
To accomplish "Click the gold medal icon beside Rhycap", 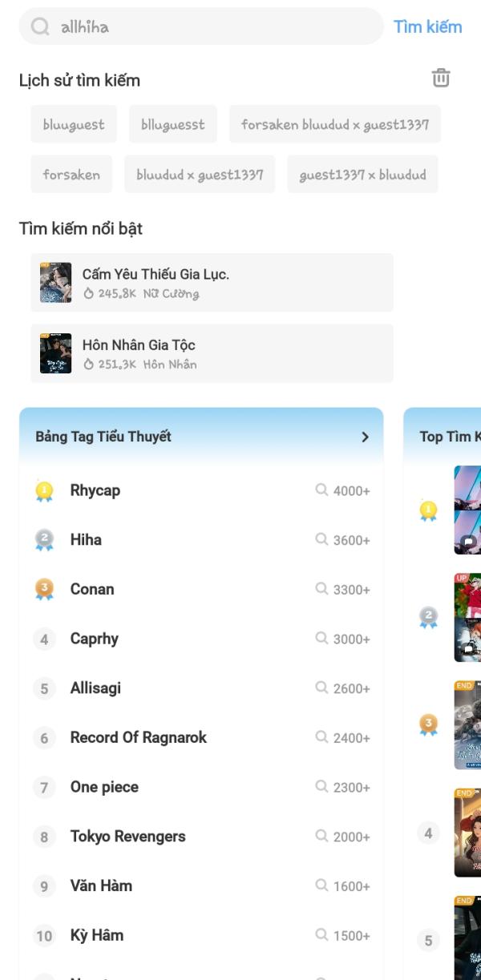I will point(45,491).
